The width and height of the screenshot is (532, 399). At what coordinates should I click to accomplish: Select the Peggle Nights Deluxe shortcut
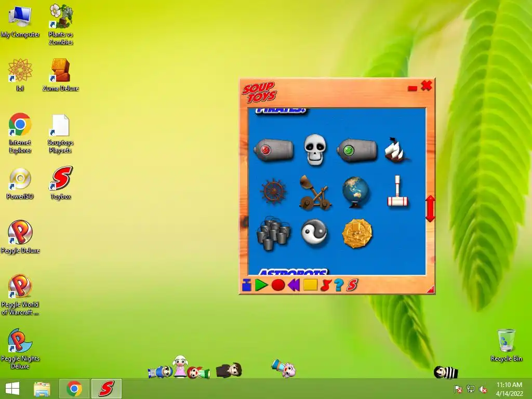point(20,349)
